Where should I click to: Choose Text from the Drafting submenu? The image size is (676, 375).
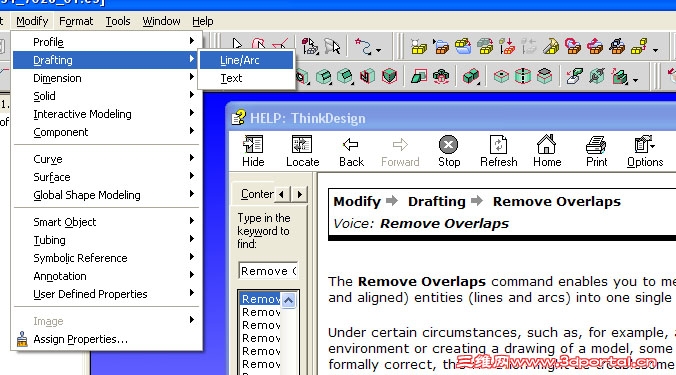[247, 78]
